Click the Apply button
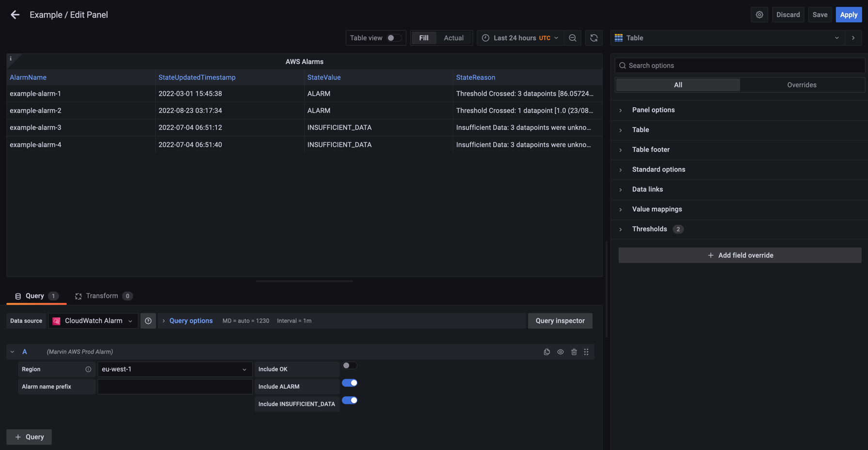Screen dimensions: 868x450 848,15
